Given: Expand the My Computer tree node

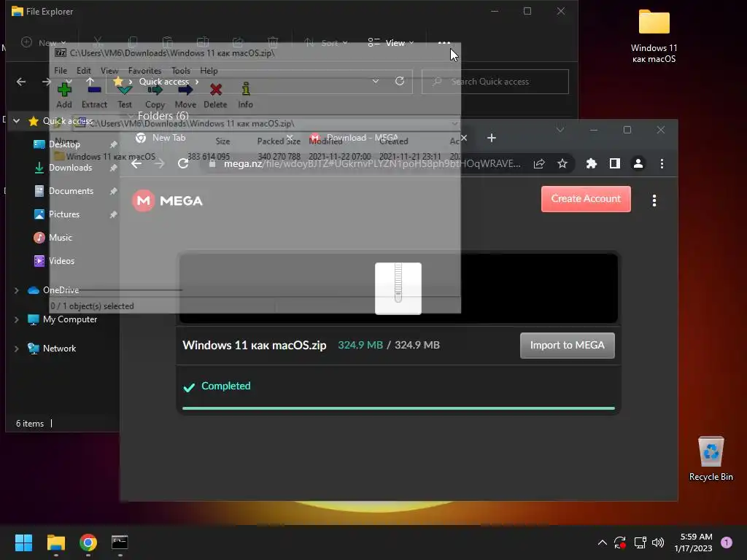Looking at the screenshot, I should pos(16,319).
